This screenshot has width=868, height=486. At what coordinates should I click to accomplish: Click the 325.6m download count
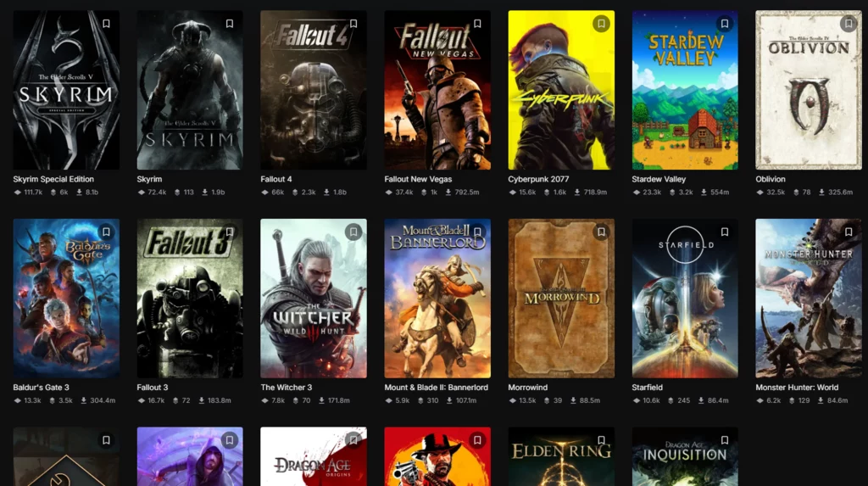tap(835, 193)
